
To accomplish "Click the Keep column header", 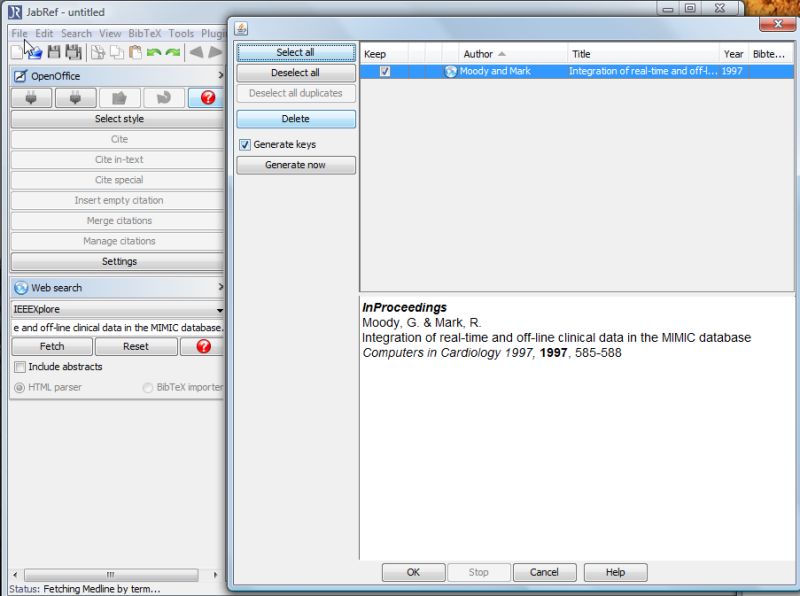I will 385,54.
